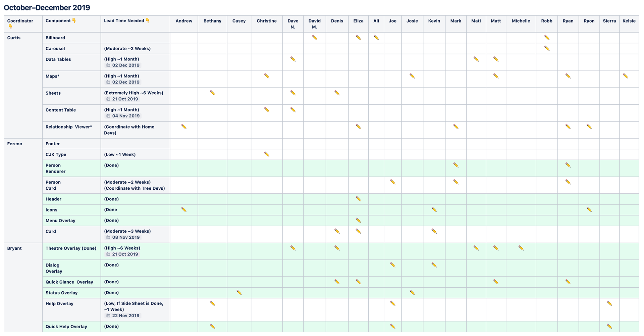Select the Carousel component cell

pyautogui.click(x=71, y=48)
